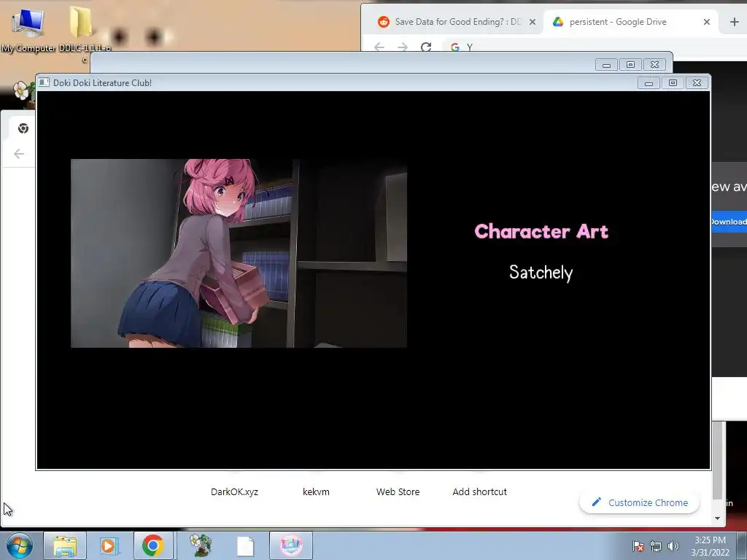This screenshot has height=560, width=747.
Task: Click the address bar in top Chrome window
Action: click(x=595, y=47)
